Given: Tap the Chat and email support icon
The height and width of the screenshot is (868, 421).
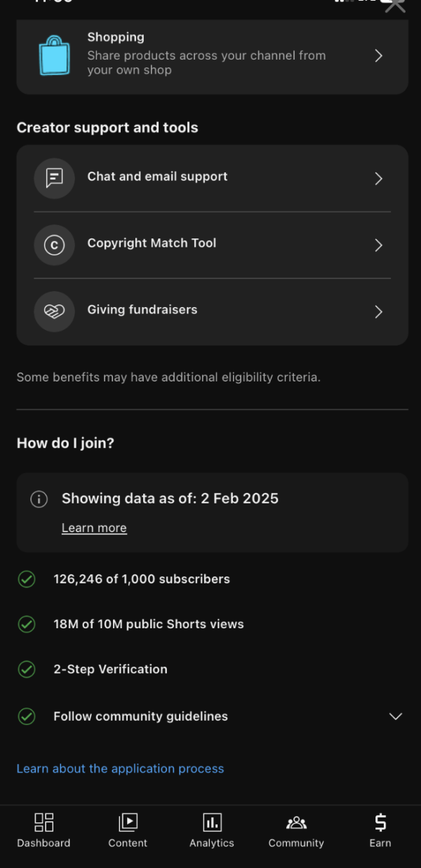Looking at the screenshot, I should click(54, 178).
